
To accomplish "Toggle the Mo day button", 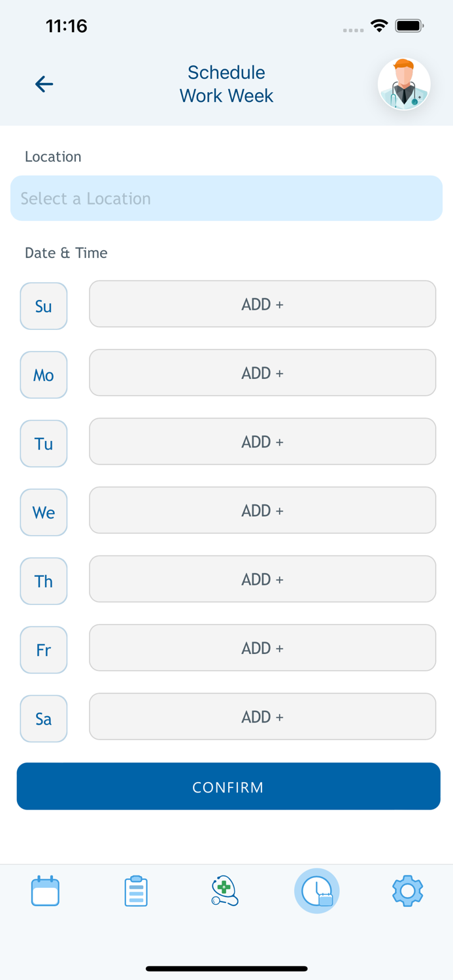I will 44,375.
